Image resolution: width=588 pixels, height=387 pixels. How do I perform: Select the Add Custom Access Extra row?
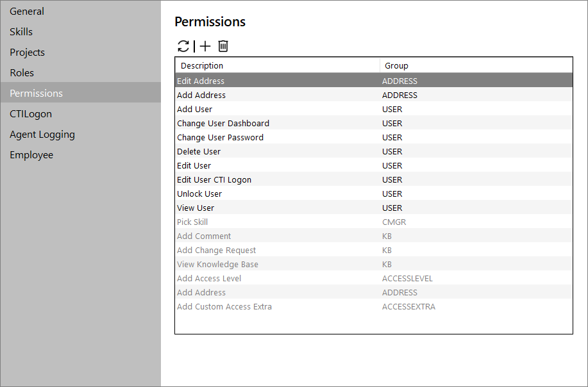(x=374, y=306)
